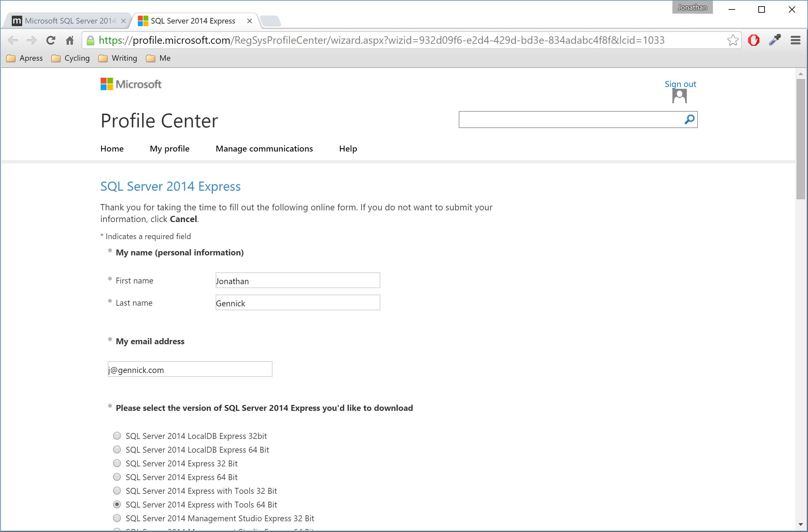Open the Writing bookmarks folder
Screen dimensions: 808x532
pyautogui.click(x=118, y=58)
